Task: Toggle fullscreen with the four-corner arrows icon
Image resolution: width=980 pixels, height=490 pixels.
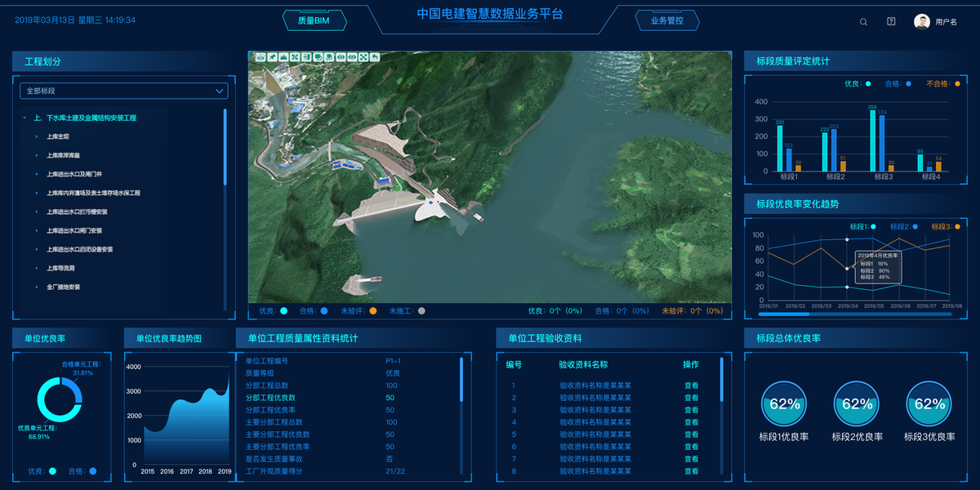Action: point(363,57)
